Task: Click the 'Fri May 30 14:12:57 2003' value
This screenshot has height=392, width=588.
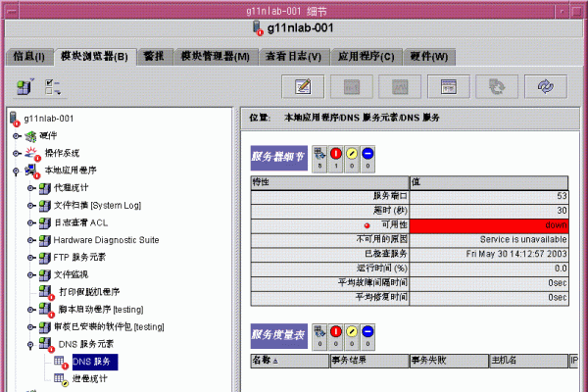Action: (x=516, y=255)
